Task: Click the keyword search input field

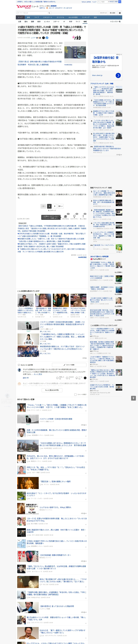Action: coord(32,13)
